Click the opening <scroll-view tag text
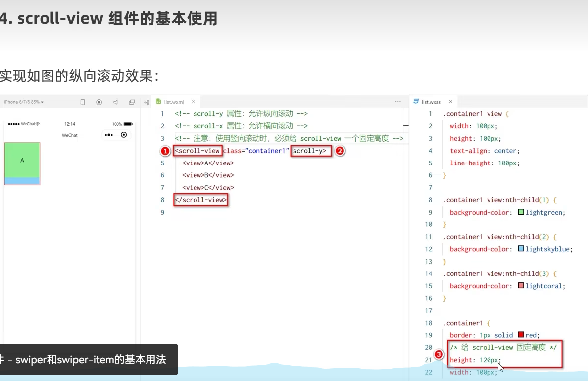The height and width of the screenshot is (381, 588). [x=197, y=151]
